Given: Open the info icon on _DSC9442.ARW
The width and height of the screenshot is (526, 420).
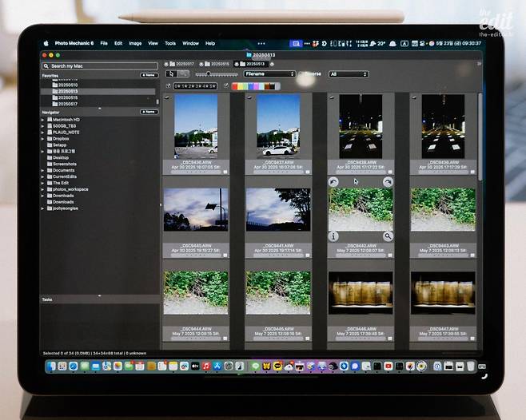Looking at the screenshot, I should tap(333, 236).
